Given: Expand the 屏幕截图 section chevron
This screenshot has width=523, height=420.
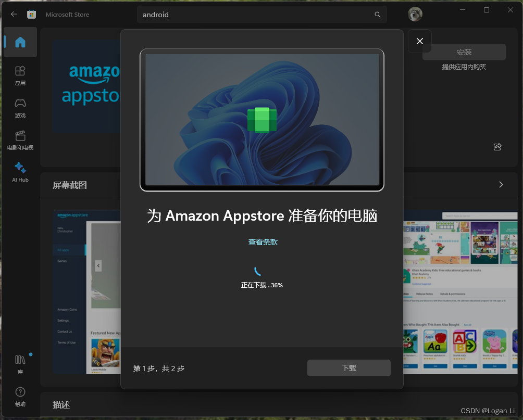Looking at the screenshot, I should coord(501,185).
